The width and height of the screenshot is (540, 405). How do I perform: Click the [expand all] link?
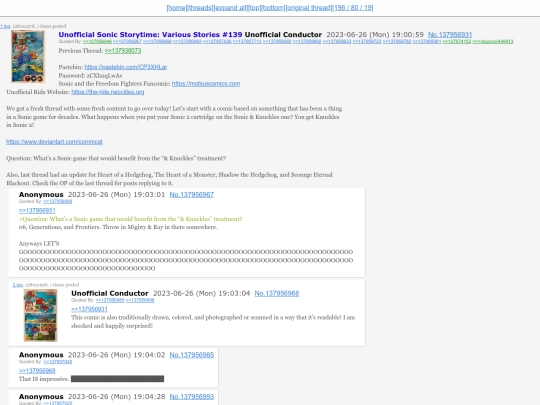[x=230, y=8]
